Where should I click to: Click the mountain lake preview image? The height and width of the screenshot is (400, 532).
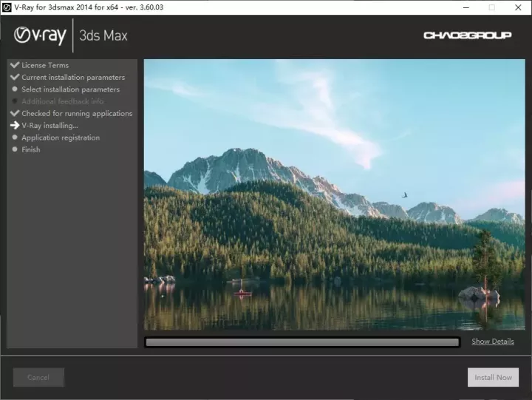334,194
